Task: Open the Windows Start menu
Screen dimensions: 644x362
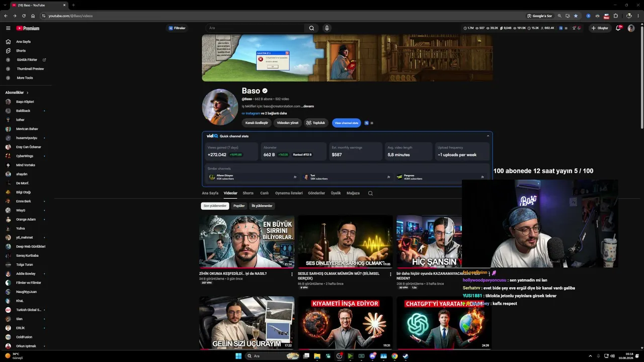Action: pyautogui.click(x=238, y=356)
